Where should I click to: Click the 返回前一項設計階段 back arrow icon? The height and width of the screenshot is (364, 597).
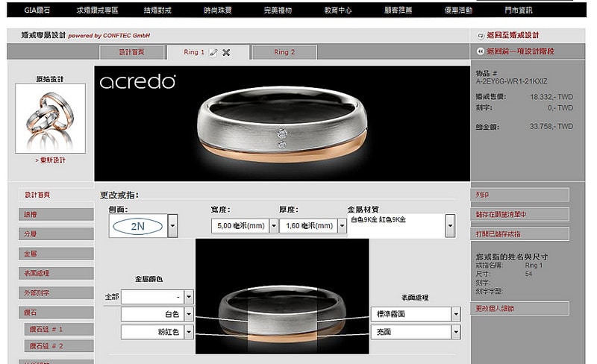479,51
